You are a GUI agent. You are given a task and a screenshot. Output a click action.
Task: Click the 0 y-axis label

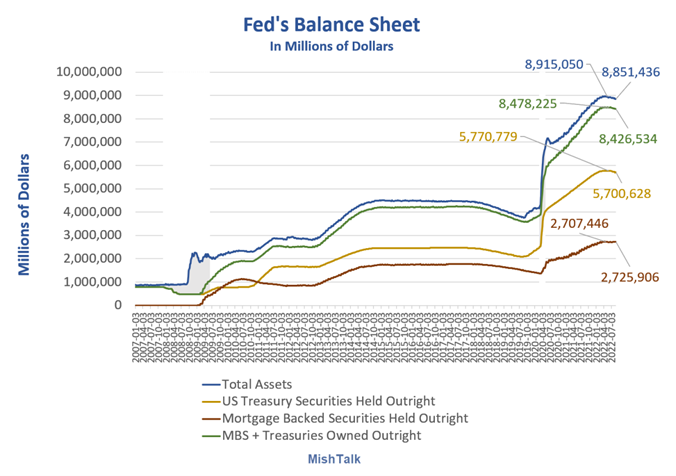tap(118, 305)
